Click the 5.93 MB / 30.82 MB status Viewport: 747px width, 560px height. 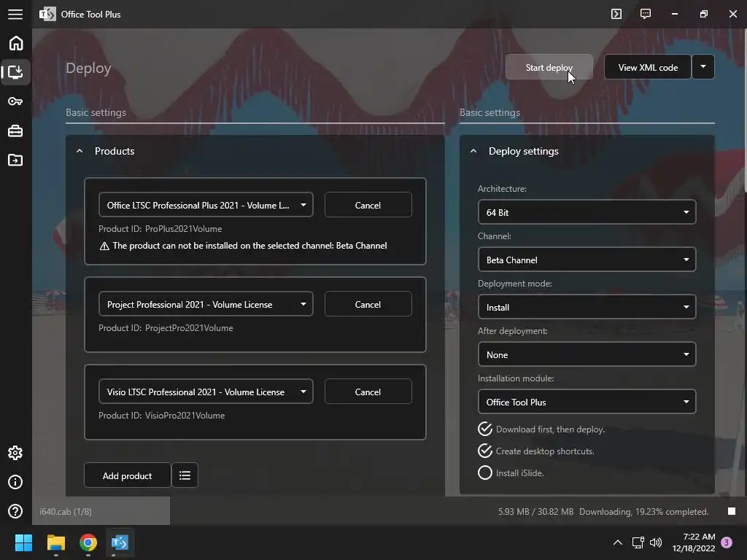(x=535, y=511)
